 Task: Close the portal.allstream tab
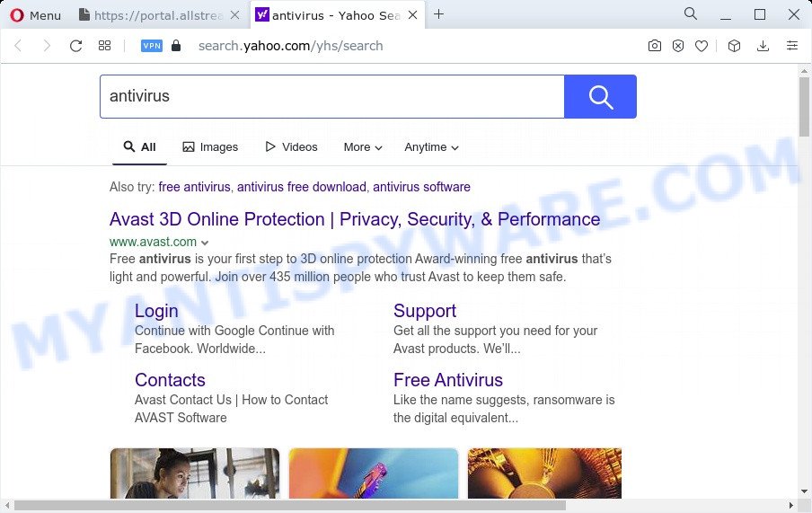(234, 15)
